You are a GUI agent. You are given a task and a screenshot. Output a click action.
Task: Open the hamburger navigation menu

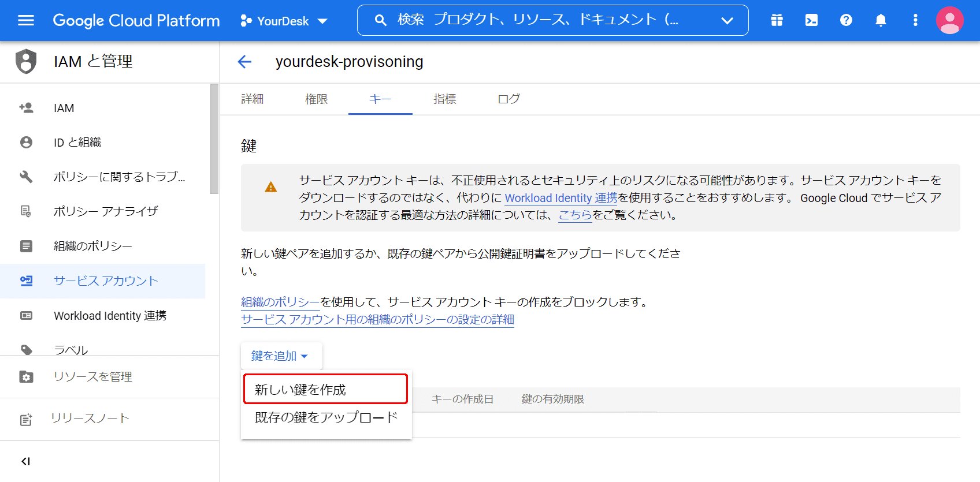coord(26,21)
